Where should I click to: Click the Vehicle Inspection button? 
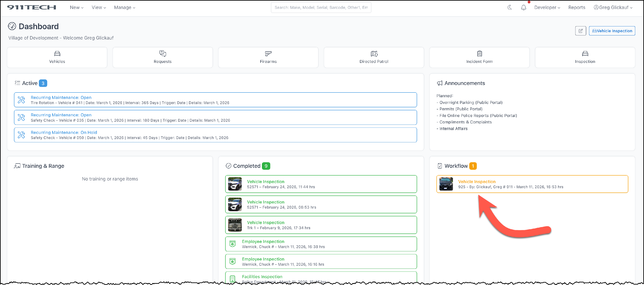tap(612, 31)
